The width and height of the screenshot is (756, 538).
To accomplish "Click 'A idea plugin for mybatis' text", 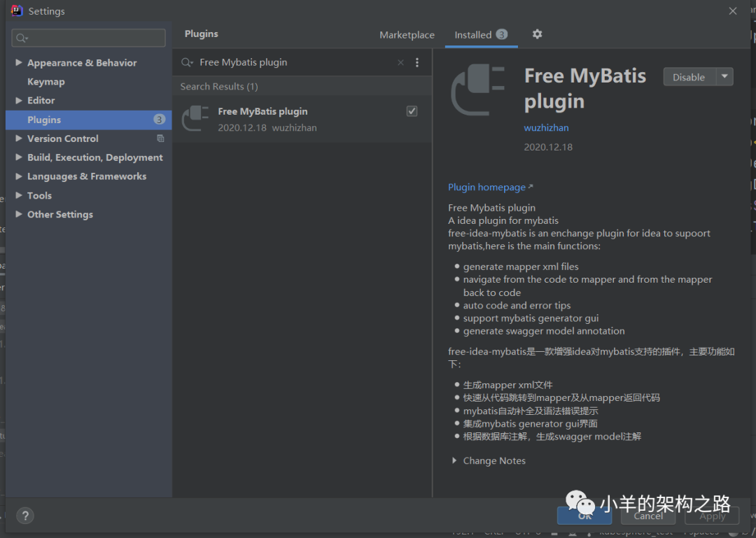I will (x=503, y=220).
